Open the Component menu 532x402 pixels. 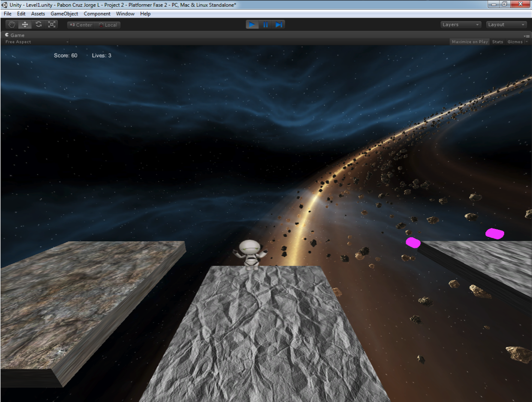tap(97, 14)
